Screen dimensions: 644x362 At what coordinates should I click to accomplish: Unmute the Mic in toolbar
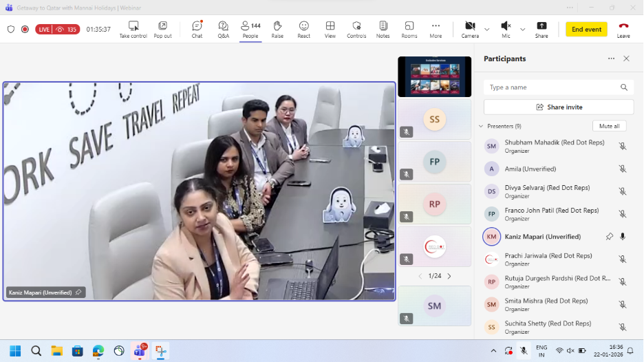coord(506,29)
